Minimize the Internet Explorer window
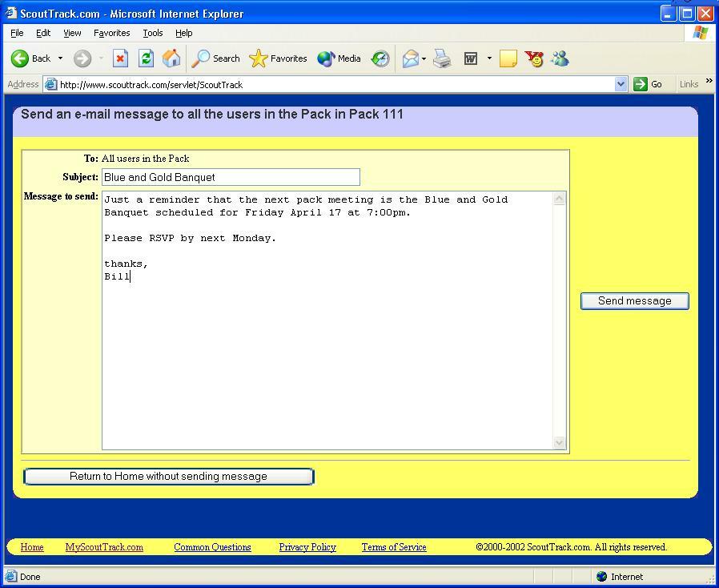Viewport: 719px width, 588px height. [668, 14]
